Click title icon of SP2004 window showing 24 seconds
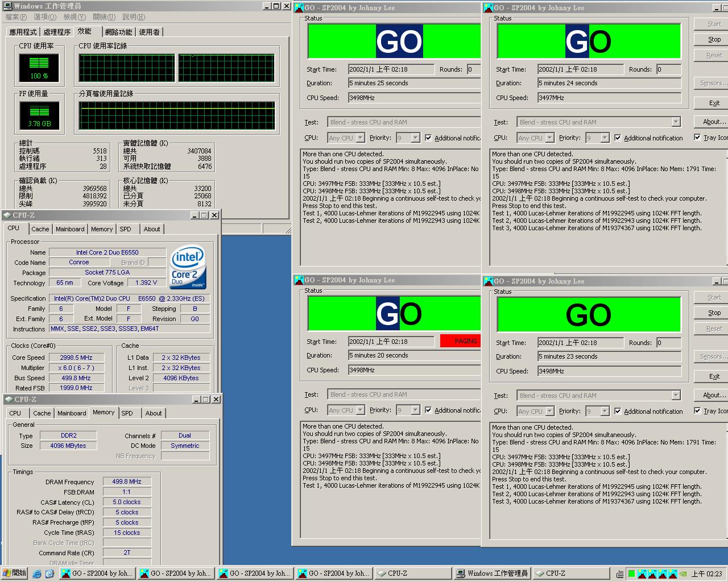 point(489,8)
